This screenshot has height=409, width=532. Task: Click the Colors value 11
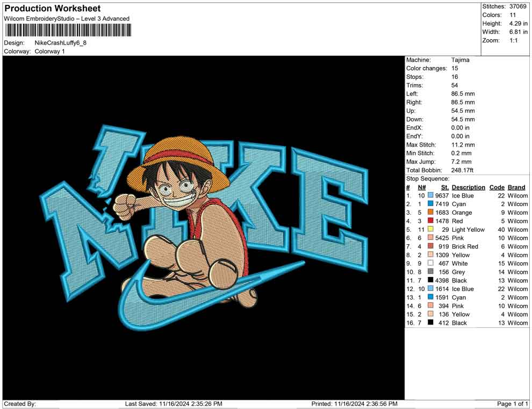coord(513,15)
